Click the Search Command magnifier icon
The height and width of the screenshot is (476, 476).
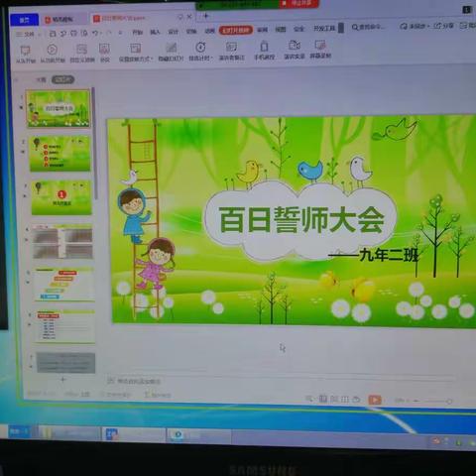(x=355, y=27)
